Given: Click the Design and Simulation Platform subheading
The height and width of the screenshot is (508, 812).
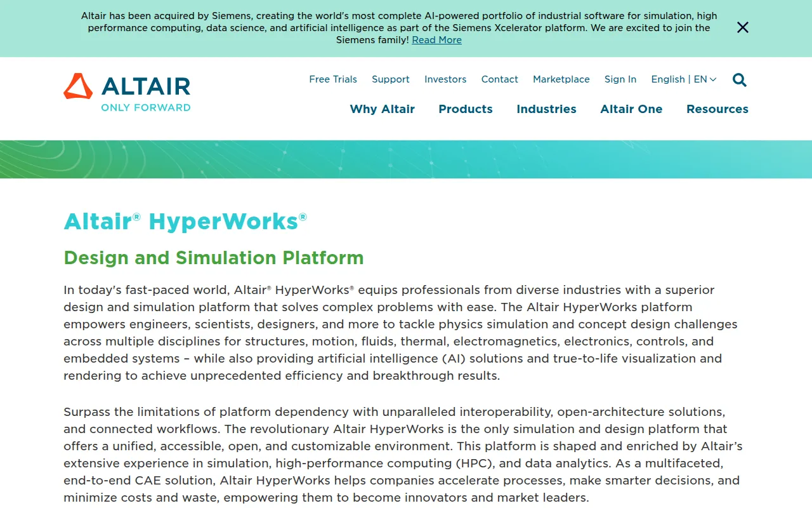Looking at the screenshot, I should (214, 258).
